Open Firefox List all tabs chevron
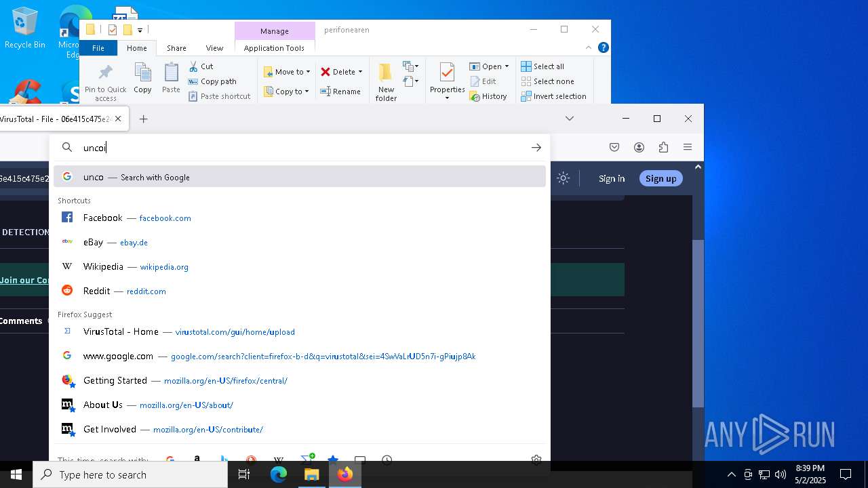868x488 pixels. tap(570, 119)
